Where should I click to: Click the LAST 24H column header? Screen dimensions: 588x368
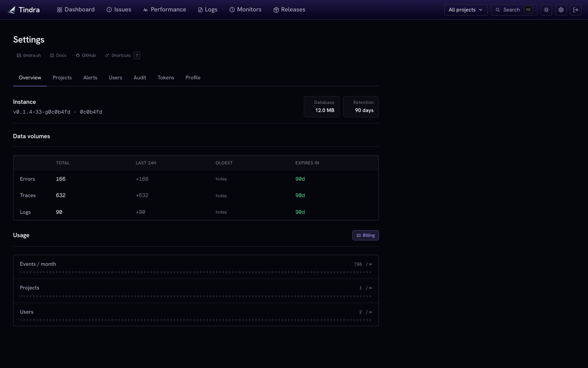[x=146, y=163]
